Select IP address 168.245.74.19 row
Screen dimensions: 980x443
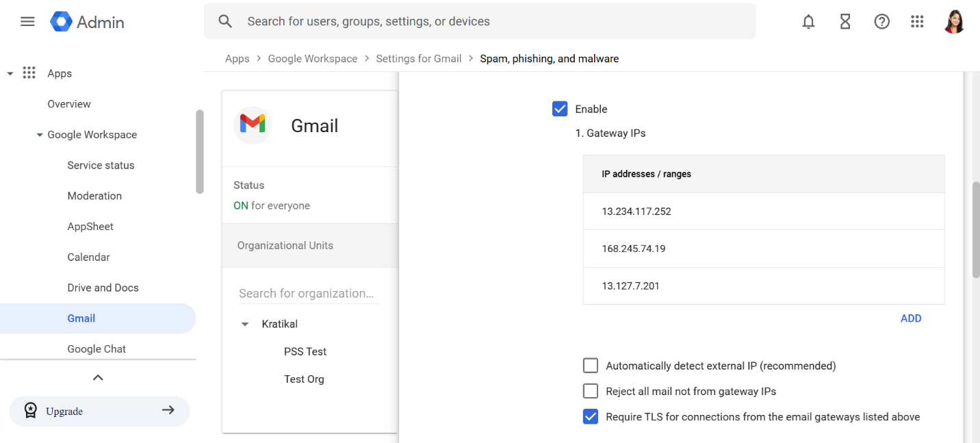[x=764, y=249]
